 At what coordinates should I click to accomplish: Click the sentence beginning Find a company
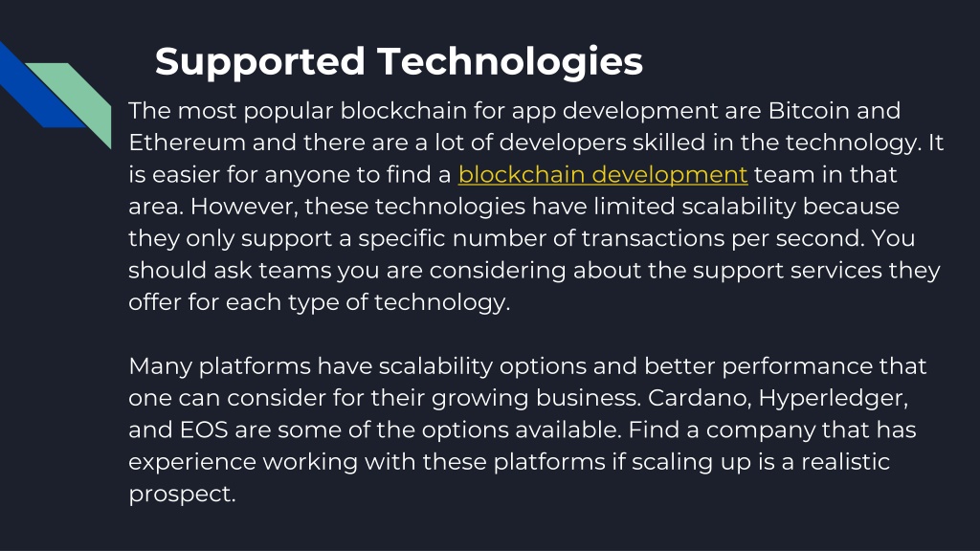click(x=509, y=462)
